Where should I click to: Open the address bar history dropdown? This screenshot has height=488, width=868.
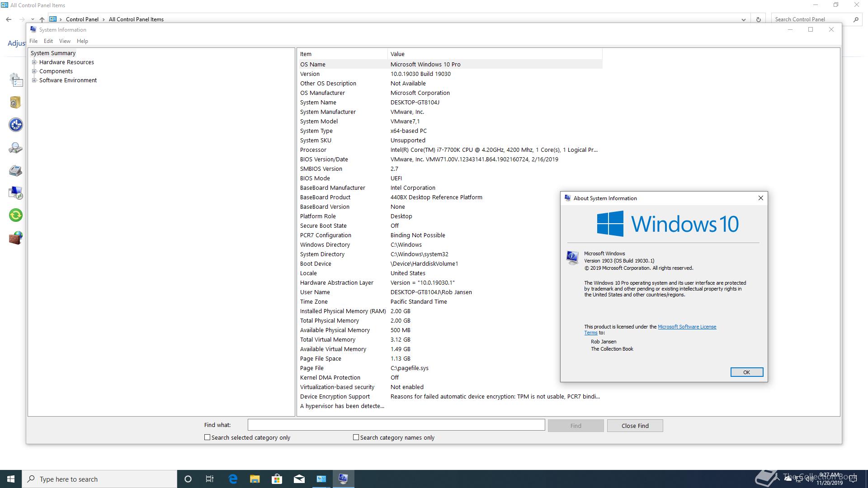pyautogui.click(x=743, y=19)
